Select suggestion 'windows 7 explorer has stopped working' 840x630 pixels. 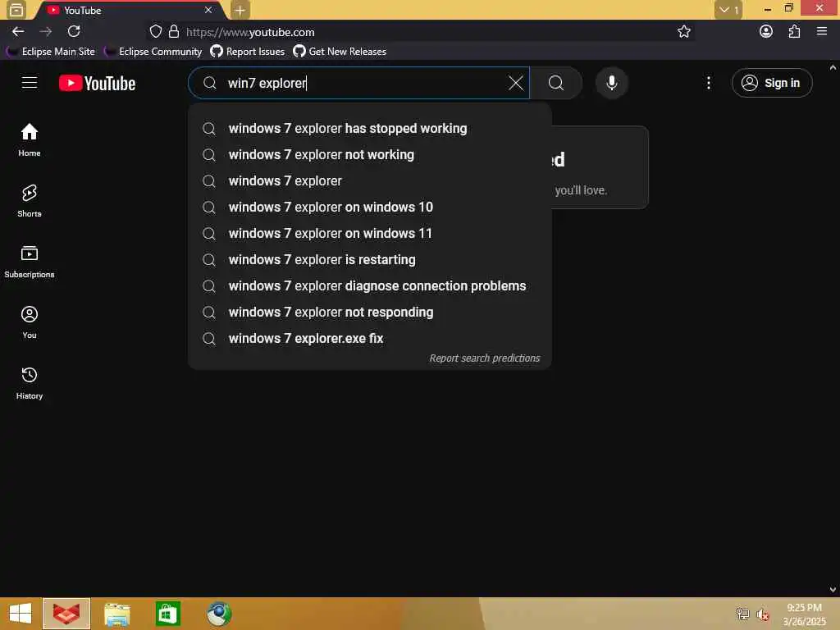pos(370,129)
